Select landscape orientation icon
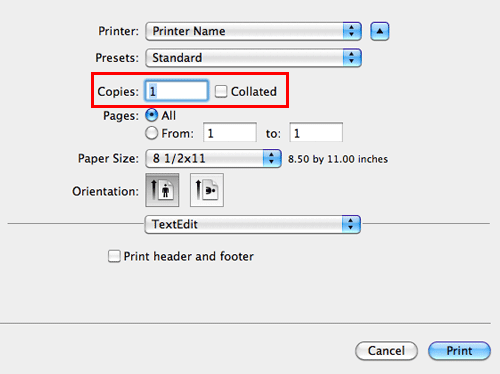This screenshot has width=500, height=374. (x=207, y=190)
